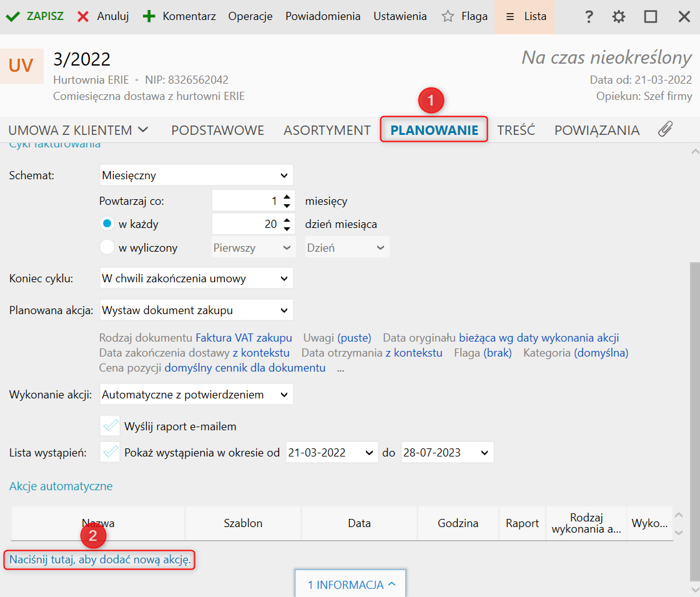700x597 pixels.
Task: Click 'z kontekstu' after Data otrzymania
Action: point(414,353)
